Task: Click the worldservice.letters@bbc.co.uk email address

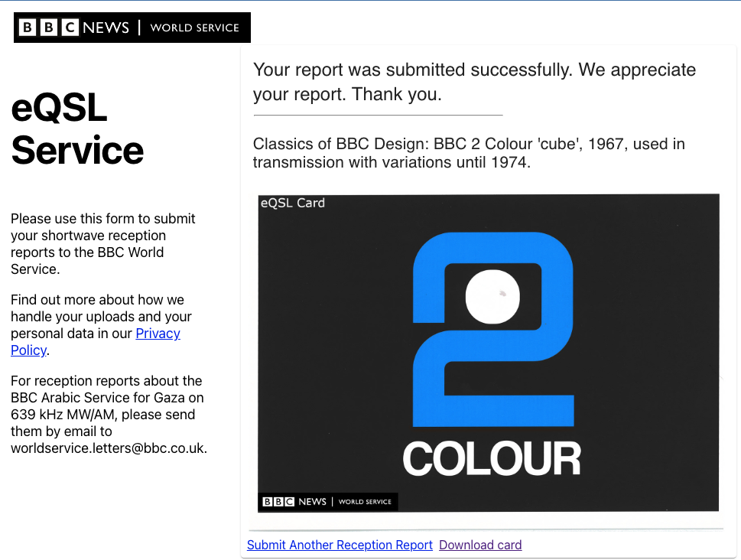Action: 109,448
